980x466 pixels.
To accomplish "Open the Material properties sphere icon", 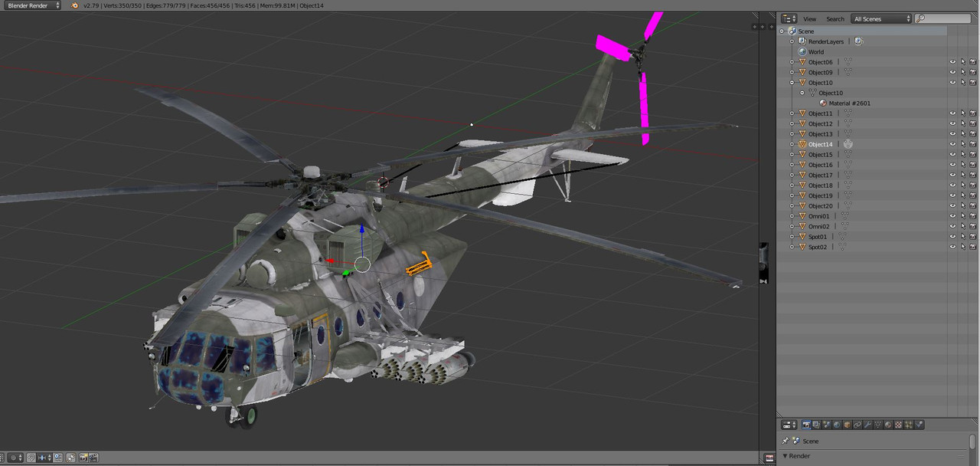I will pyautogui.click(x=888, y=425).
